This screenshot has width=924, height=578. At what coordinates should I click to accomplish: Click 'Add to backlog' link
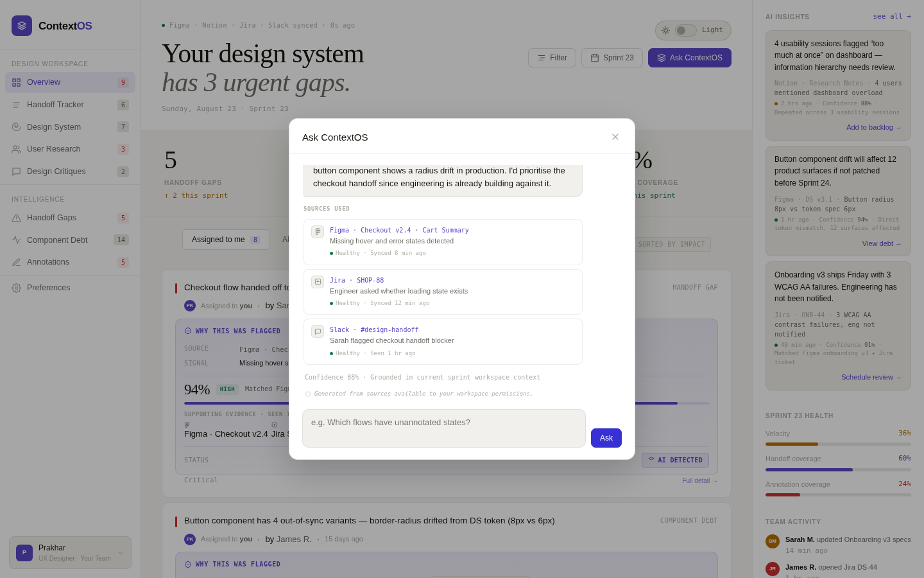(x=874, y=127)
